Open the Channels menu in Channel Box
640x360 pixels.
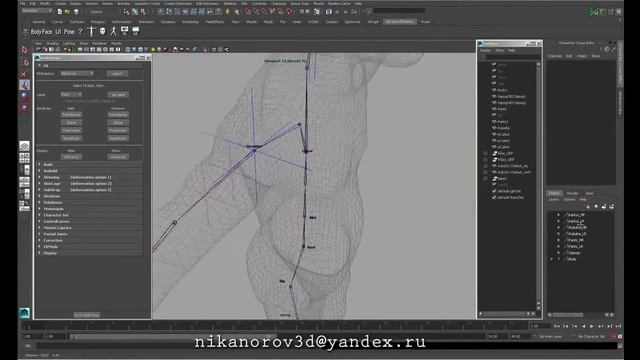(x=554, y=56)
